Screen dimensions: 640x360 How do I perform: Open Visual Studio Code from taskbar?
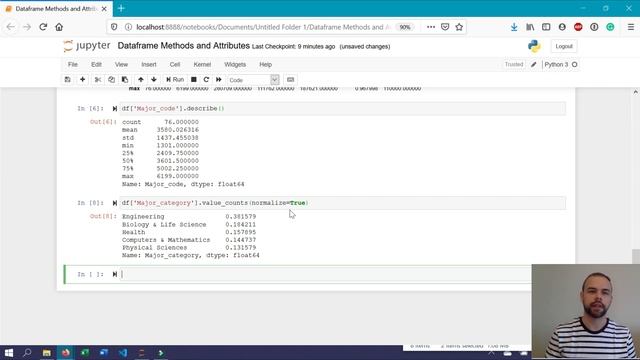click(x=123, y=353)
